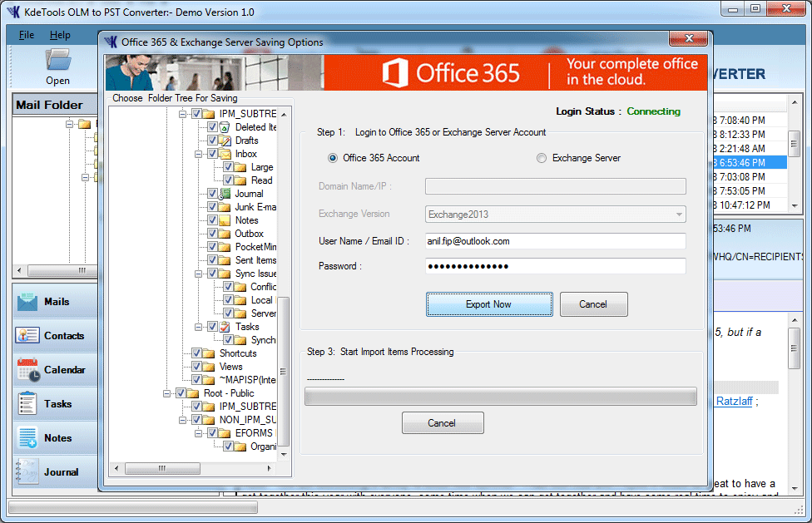Click the Views folder icon in tree
This screenshot has height=523, width=812.
tap(209, 367)
